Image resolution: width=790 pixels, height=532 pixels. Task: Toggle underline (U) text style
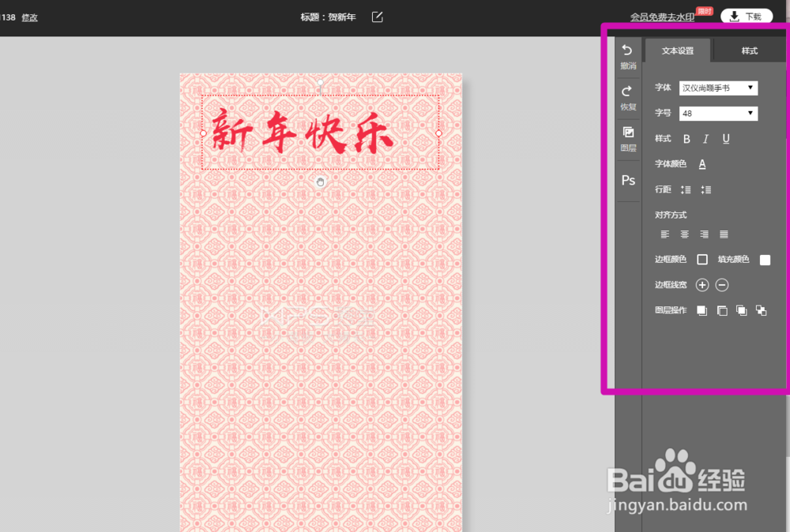point(725,139)
